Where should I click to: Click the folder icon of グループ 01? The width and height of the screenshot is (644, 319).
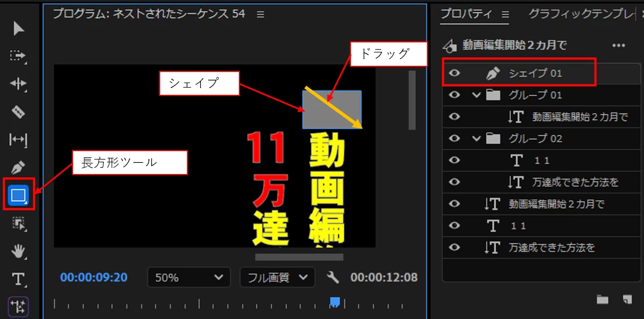pos(493,95)
